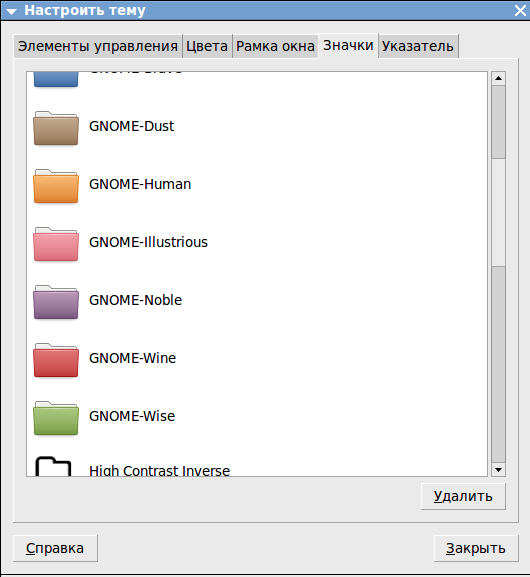This screenshot has width=530, height=577.
Task: Open the Элементы управления tab
Action: 98,46
